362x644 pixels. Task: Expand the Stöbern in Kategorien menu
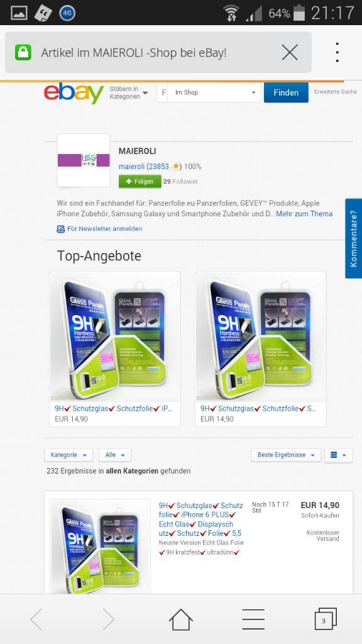click(x=128, y=92)
